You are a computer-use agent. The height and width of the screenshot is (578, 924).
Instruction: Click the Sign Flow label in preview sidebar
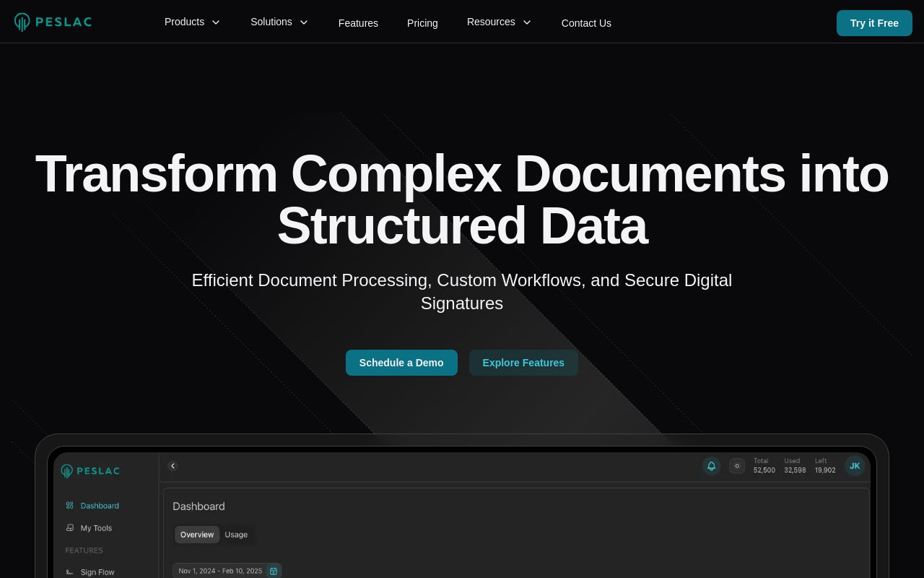click(97, 572)
